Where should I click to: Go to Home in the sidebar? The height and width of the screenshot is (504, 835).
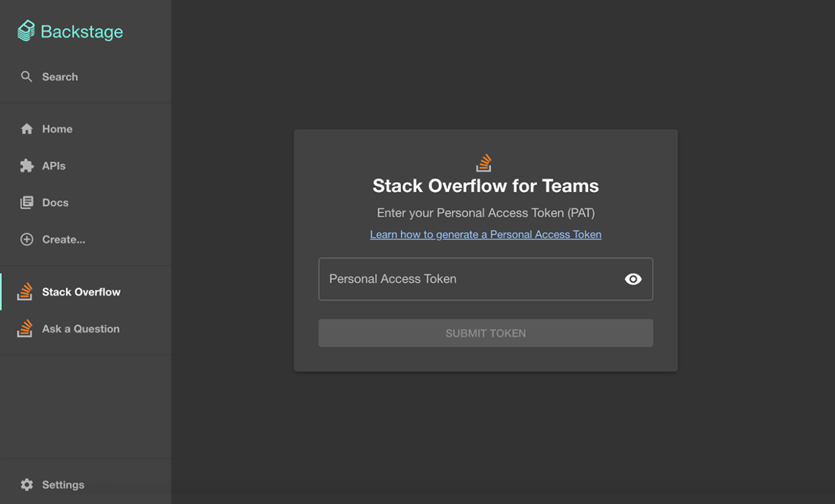(57, 129)
